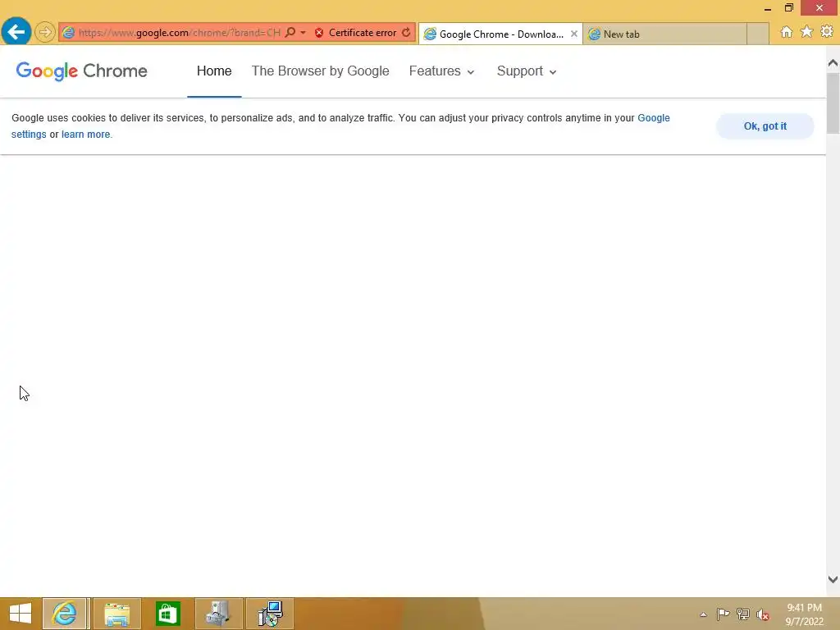Refresh the page with reload icon
Viewport: 840px width, 630px height.
pos(406,33)
